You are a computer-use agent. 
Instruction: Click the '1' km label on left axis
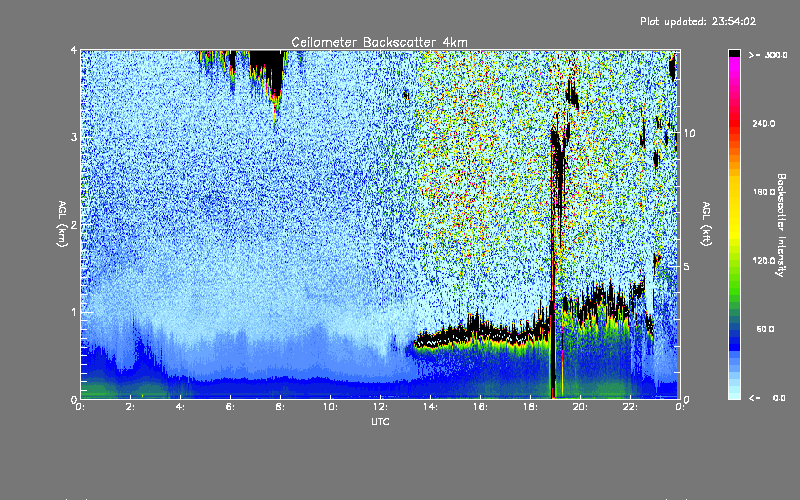point(74,312)
